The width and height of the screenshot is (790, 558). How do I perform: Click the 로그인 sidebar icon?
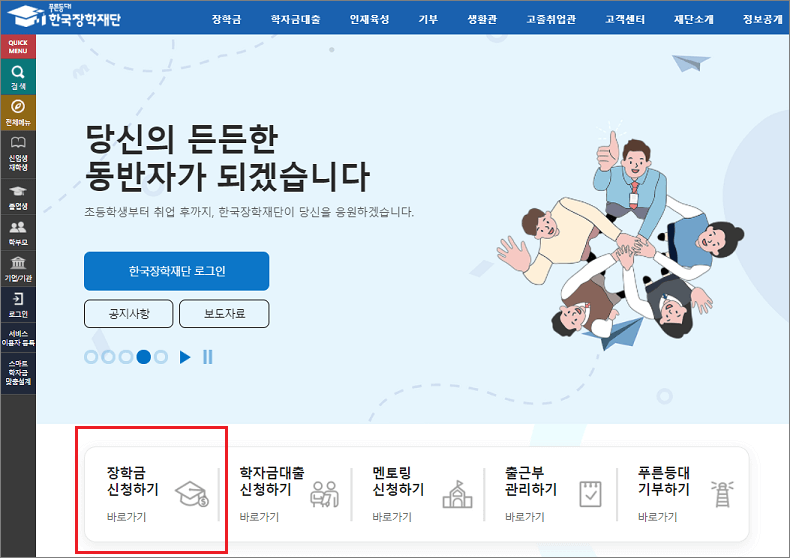tap(18, 305)
